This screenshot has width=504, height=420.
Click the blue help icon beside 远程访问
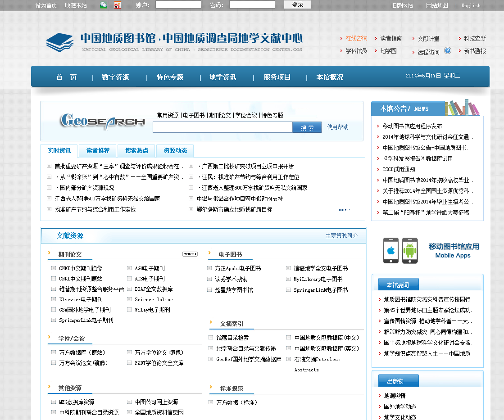(x=447, y=50)
